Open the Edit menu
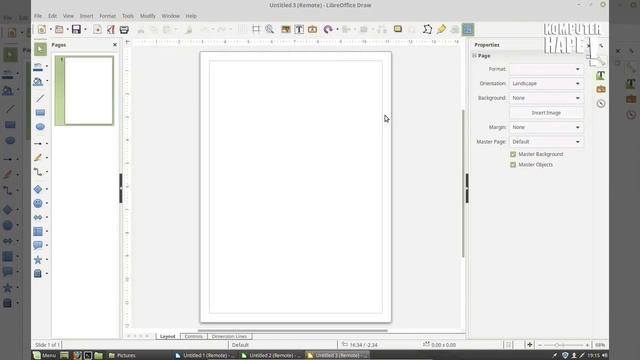 52,16
